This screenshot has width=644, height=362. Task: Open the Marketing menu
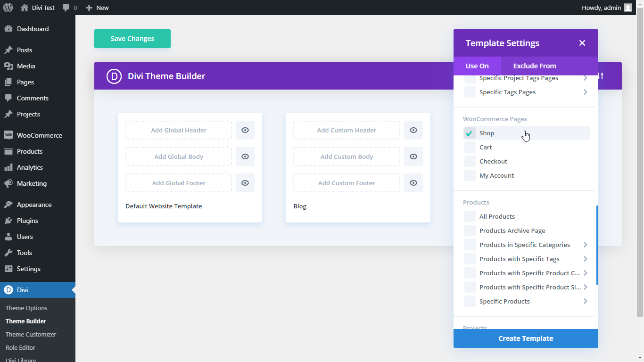coord(38,183)
